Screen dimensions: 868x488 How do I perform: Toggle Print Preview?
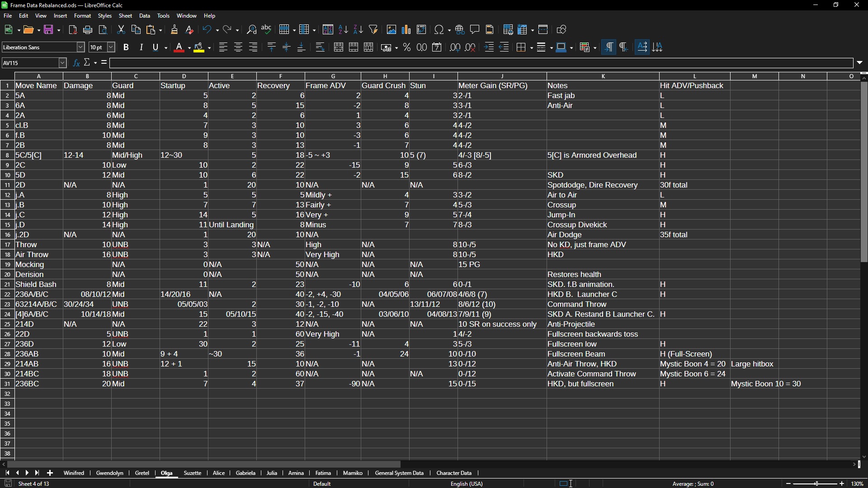[103, 30]
